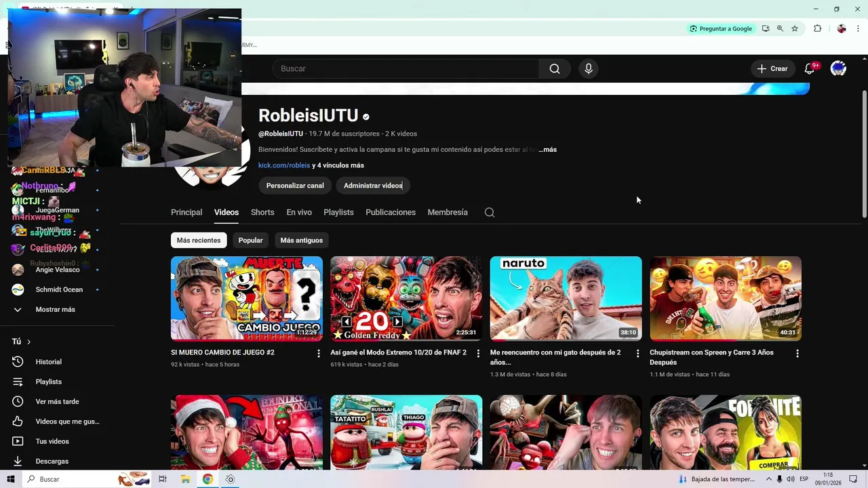This screenshot has width=868, height=488.
Task: Open Chrome zoom magnifier icon in address bar
Action: click(x=780, y=28)
